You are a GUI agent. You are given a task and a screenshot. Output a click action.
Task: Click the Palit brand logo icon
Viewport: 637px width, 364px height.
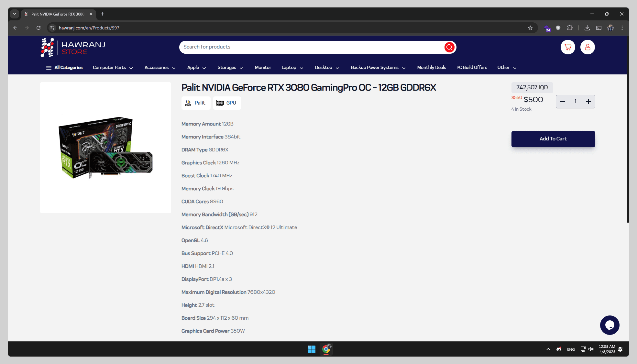(x=188, y=103)
